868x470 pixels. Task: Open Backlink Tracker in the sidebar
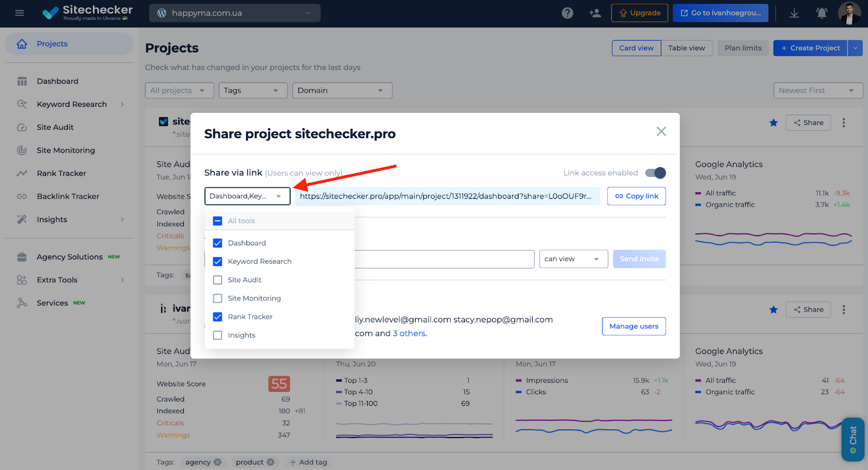[x=69, y=196]
